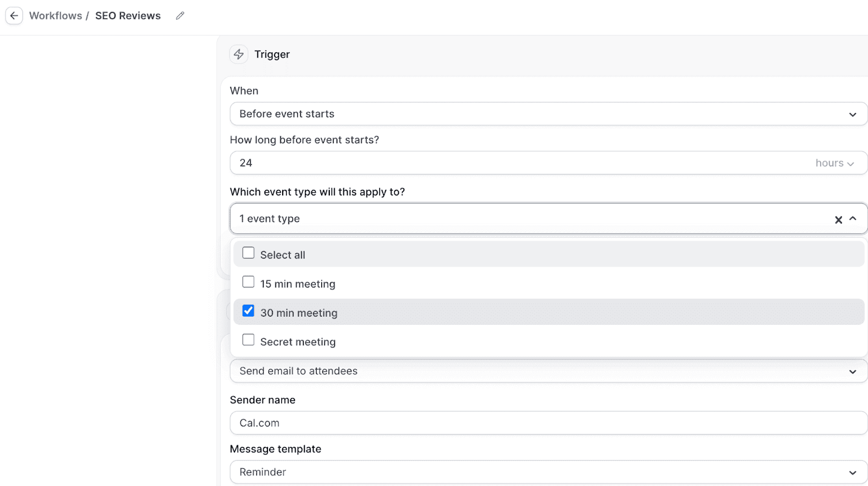
Task: Clear event type selection with the X
Action: click(x=839, y=219)
